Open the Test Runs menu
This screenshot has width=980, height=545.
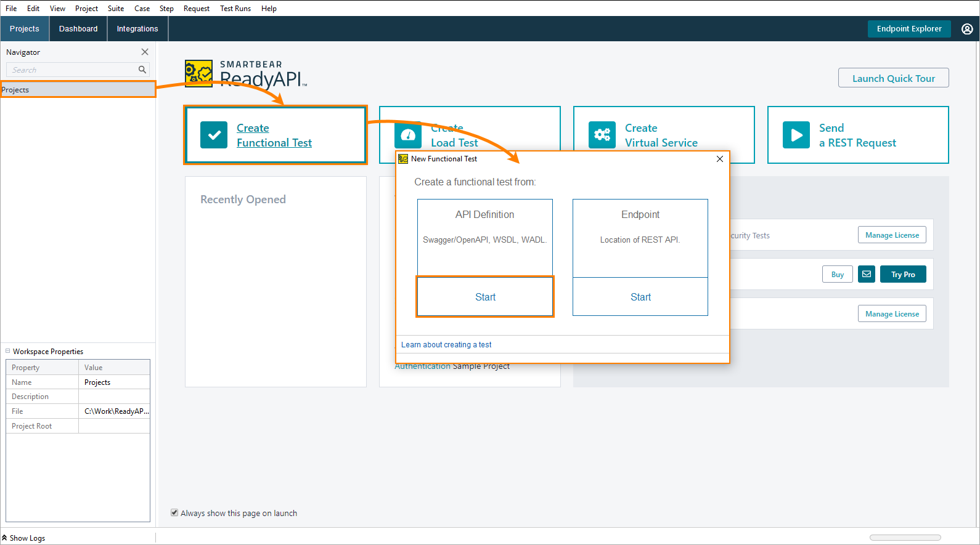(235, 9)
